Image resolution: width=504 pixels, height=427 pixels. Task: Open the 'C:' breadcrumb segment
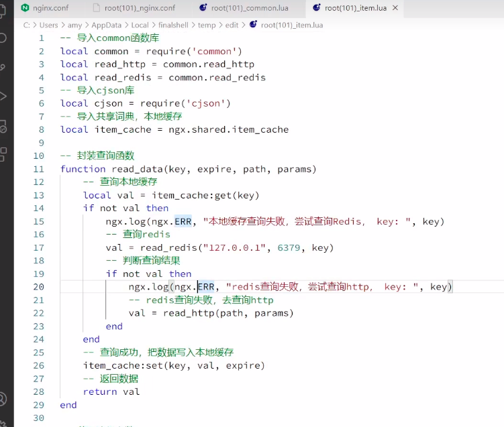27,25
